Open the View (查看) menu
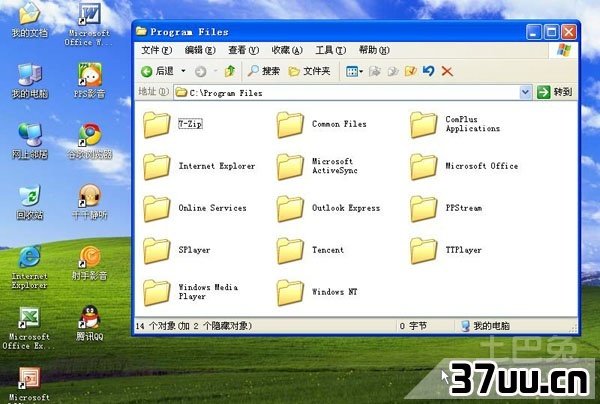 (x=243, y=50)
